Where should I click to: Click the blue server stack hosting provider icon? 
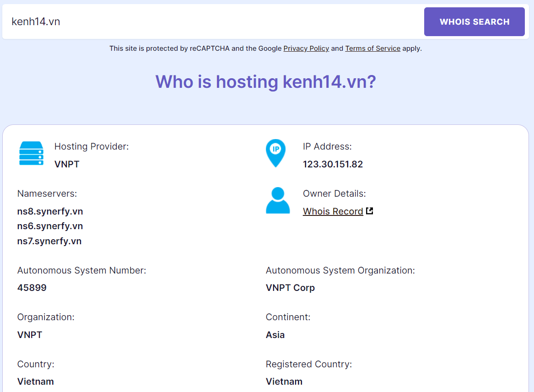click(31, 154)
